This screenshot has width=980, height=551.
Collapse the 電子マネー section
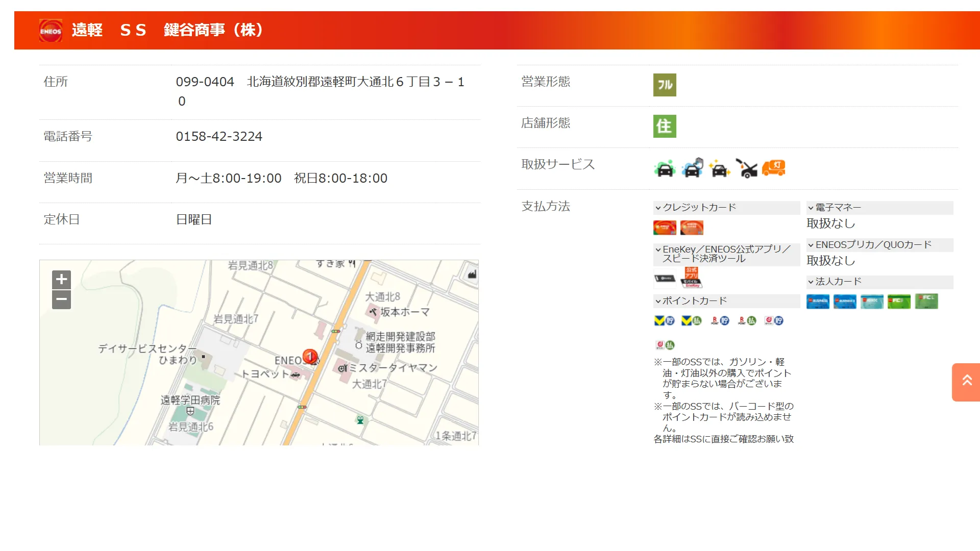(x=879, y=208)
